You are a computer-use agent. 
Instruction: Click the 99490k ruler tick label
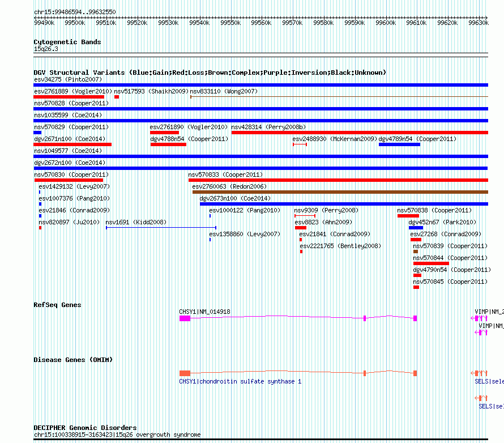44,23
